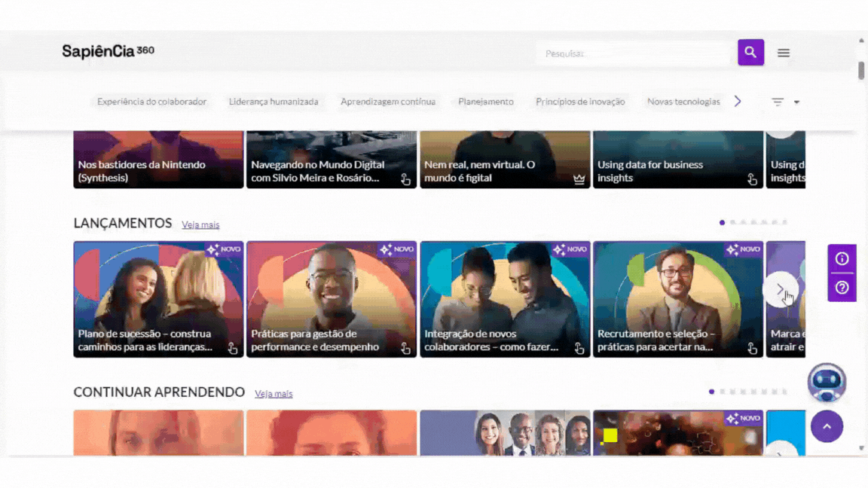Select Princípios de inovação category
This screenshot has width=868, height=488.
580,102
